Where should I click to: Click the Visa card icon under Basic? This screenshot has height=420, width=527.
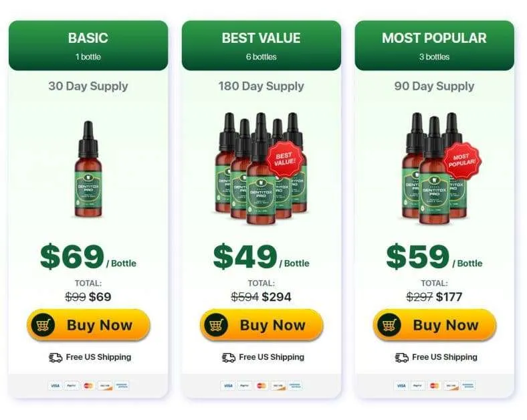(55, 385)
